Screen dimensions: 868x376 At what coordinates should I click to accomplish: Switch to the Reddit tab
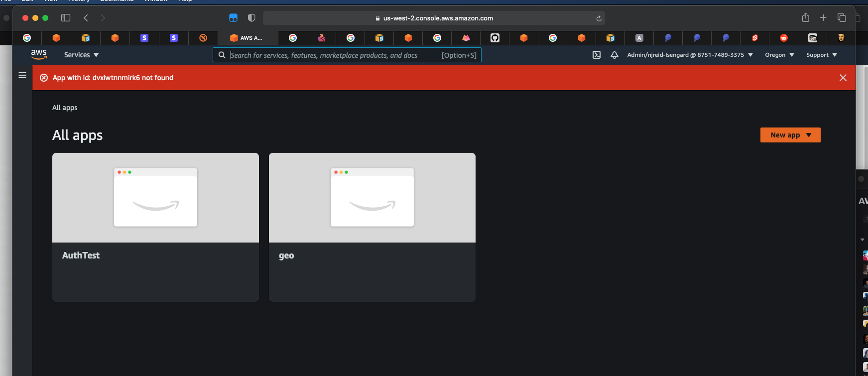784,38
